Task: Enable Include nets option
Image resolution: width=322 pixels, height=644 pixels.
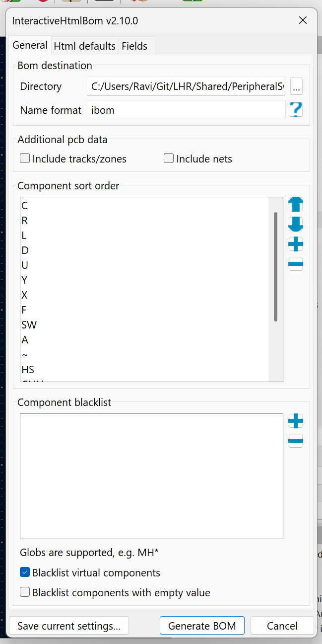Action: pos(169,159)
